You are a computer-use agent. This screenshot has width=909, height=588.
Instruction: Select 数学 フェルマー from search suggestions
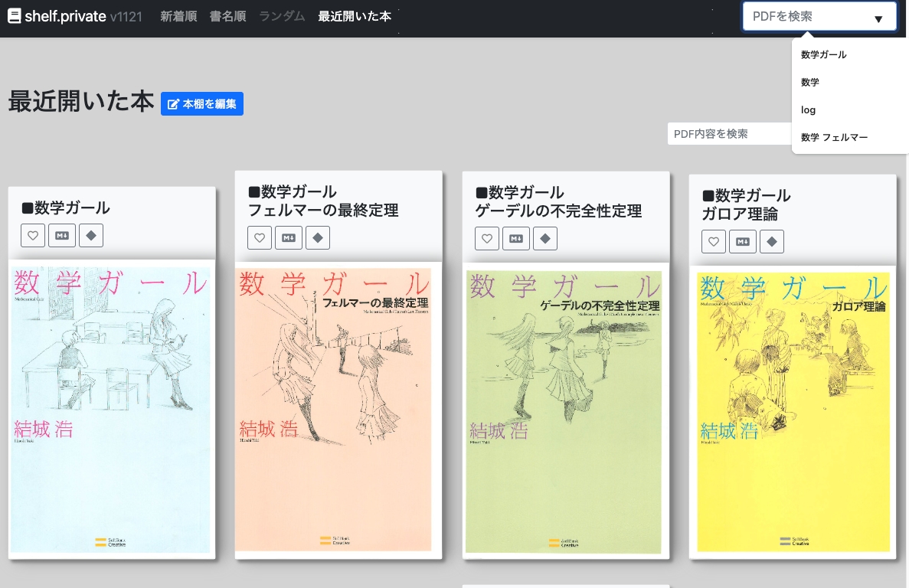[834, 137]
